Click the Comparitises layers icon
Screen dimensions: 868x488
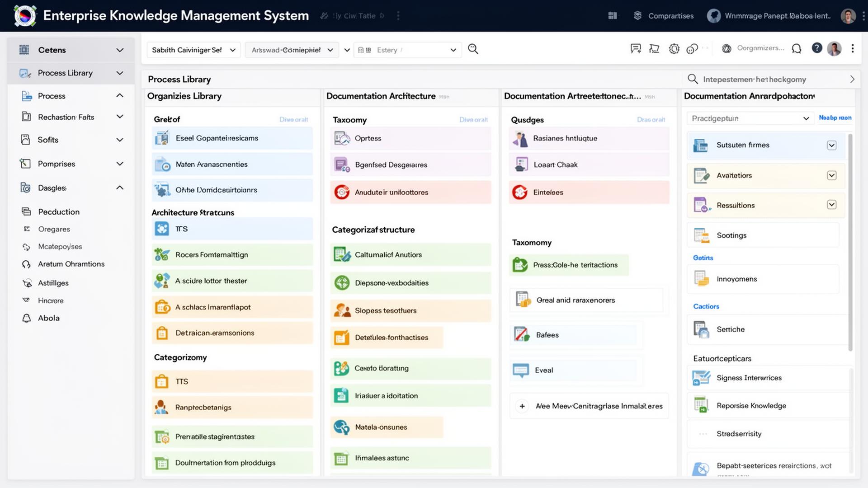click(x=637, y=16)
